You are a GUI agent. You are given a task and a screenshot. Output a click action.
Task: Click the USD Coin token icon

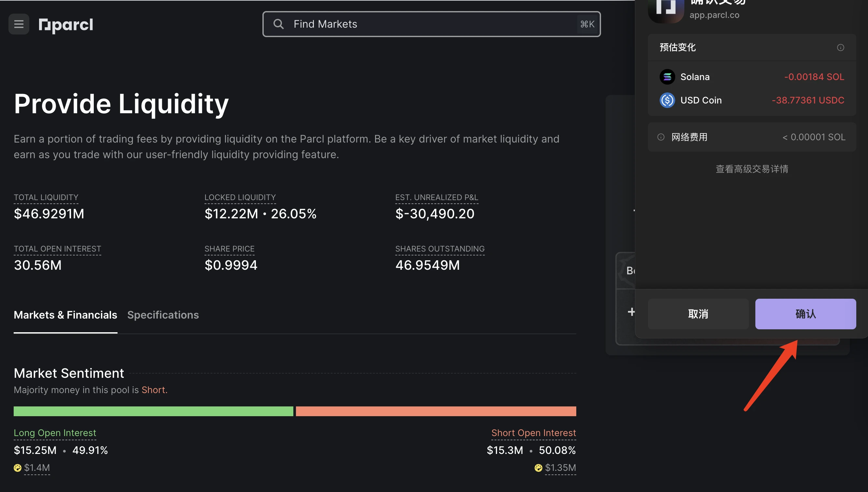click(667, 100)
